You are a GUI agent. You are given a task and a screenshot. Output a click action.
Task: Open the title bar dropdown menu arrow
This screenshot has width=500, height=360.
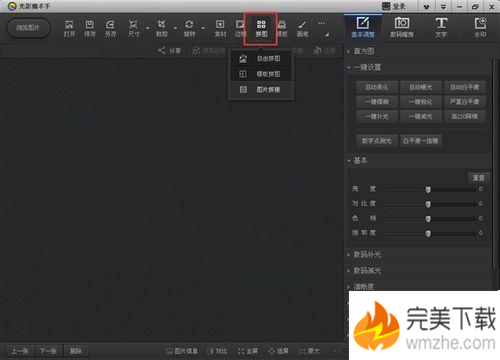click(443, 7)
